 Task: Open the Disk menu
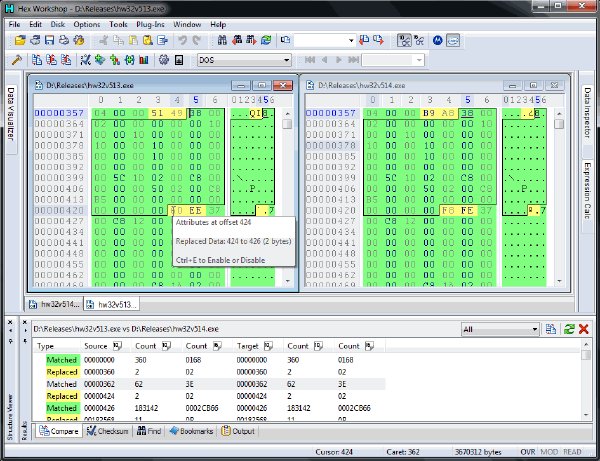[x=57, y=24]
